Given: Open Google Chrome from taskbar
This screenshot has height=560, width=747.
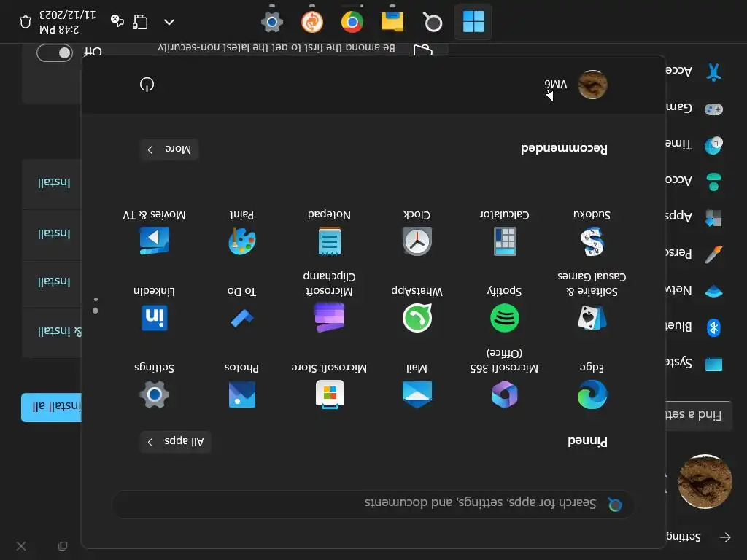Looking at the screenshot, I should (x=352, y=22).
